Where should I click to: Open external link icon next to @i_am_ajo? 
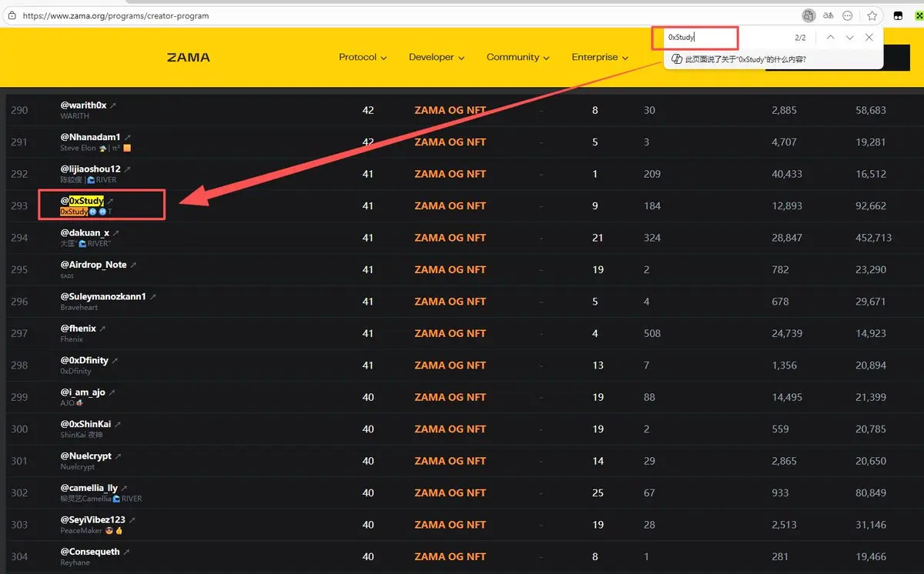point(112,392)
